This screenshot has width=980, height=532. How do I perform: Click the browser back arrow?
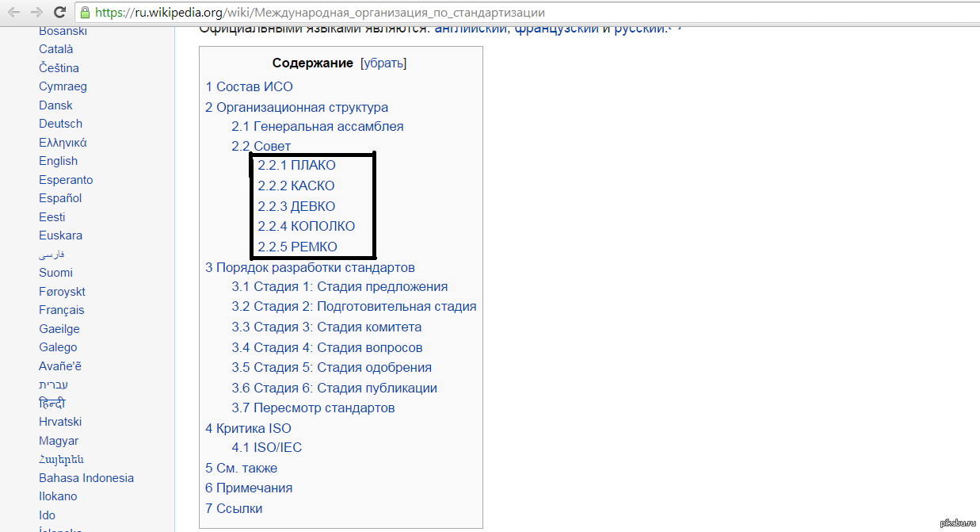(x=14, y=13)
